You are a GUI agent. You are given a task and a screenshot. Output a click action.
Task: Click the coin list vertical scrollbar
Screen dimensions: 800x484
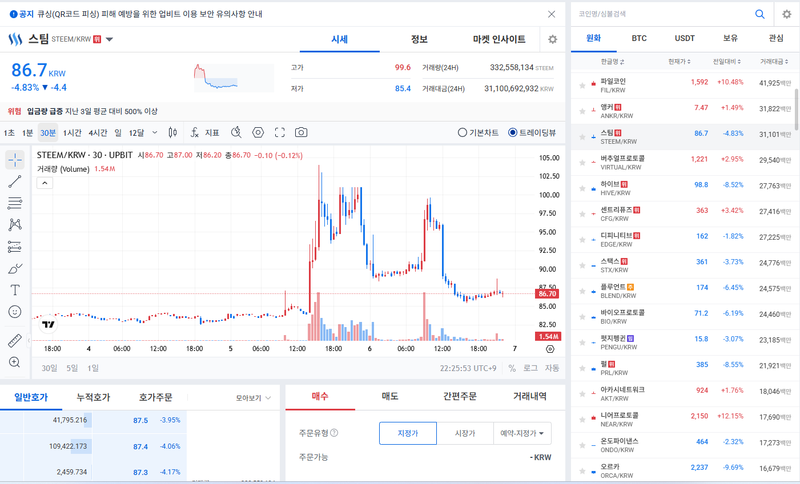coord(796,109)
